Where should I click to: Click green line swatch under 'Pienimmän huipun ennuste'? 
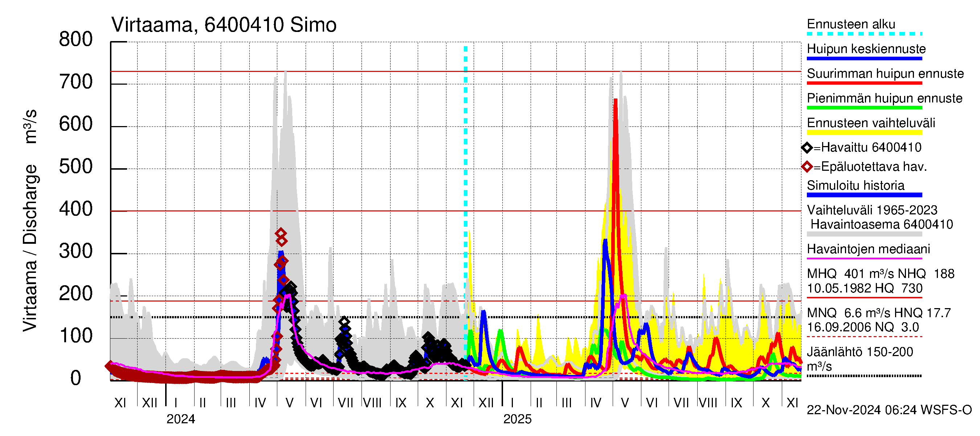864,108
